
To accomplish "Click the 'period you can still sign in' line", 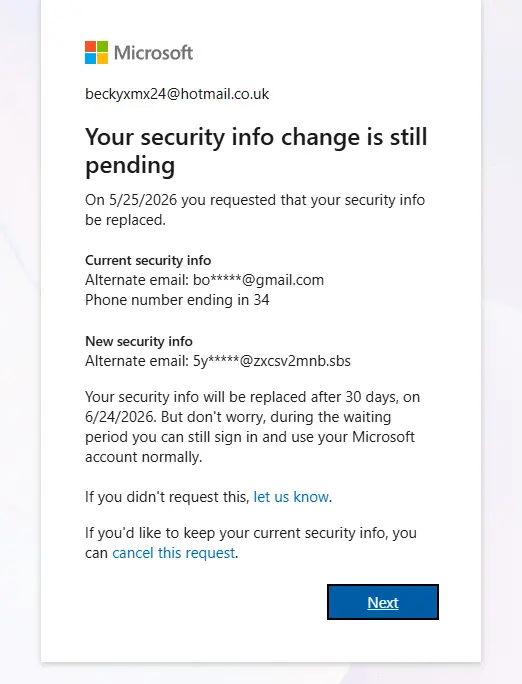I will [x=250, y=437].
